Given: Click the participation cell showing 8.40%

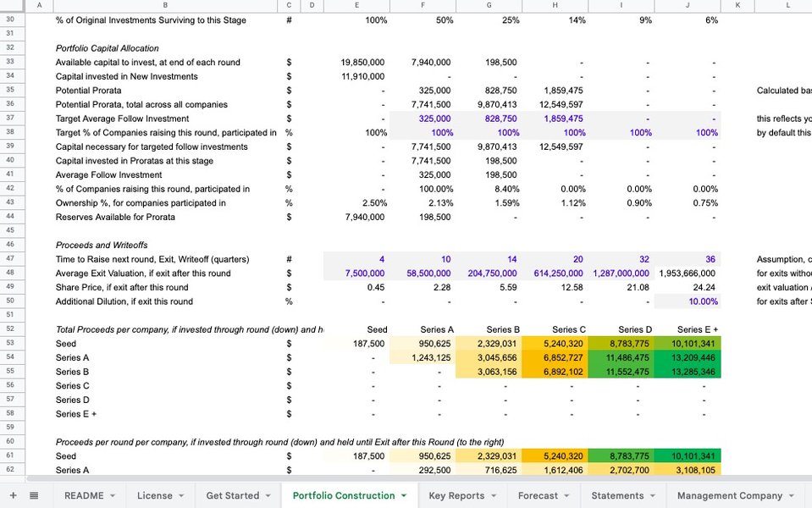Looking at the screenshot, I should point(489,189).
